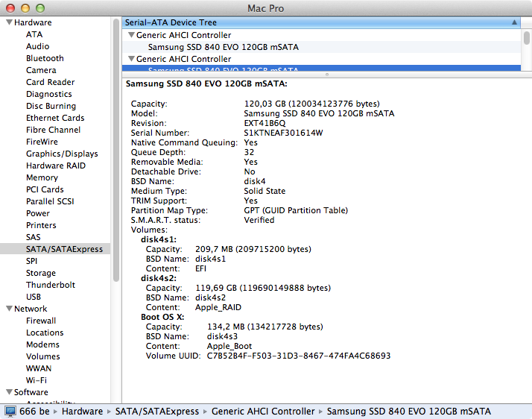Show Volumes under Network
532x419 pixels.
pos(42,356)
